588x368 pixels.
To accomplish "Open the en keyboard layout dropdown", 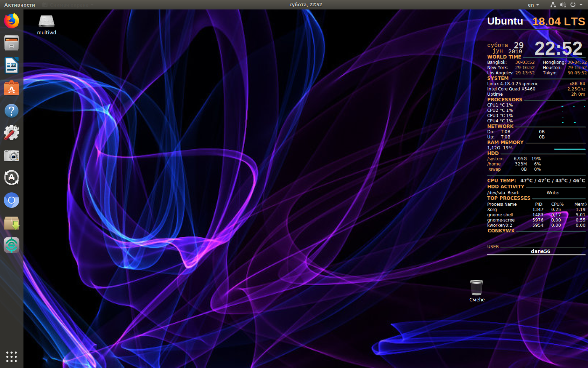I will pyautogui.click(x=533, y=5).
